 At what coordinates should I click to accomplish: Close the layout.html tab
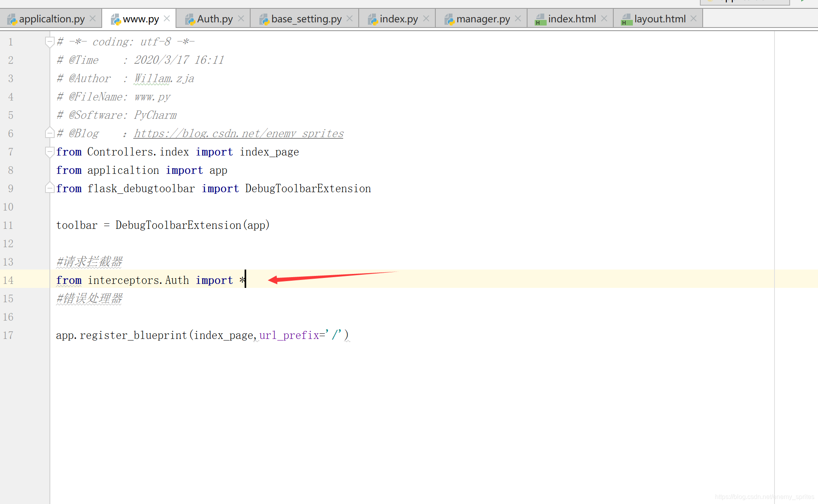[x=694, y=19]
